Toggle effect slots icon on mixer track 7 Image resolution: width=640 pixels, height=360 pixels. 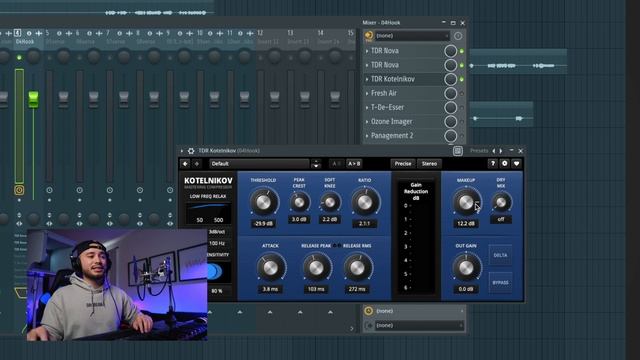click(109, 190)
